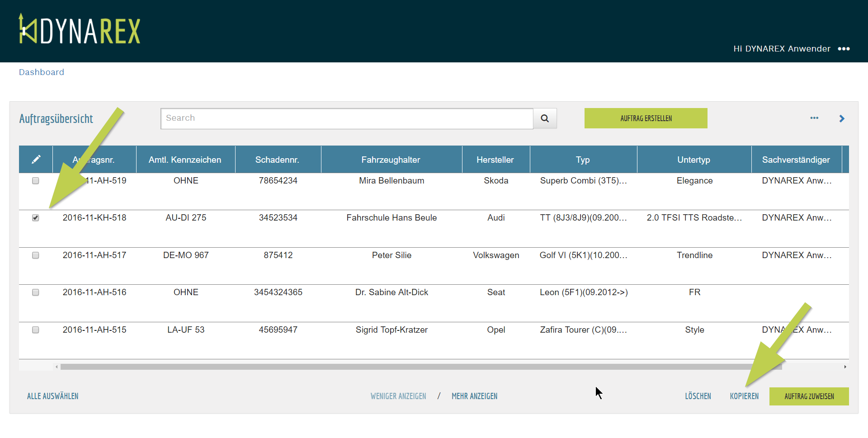
Task: Click the DYNAREX logo
Action: 80,30
